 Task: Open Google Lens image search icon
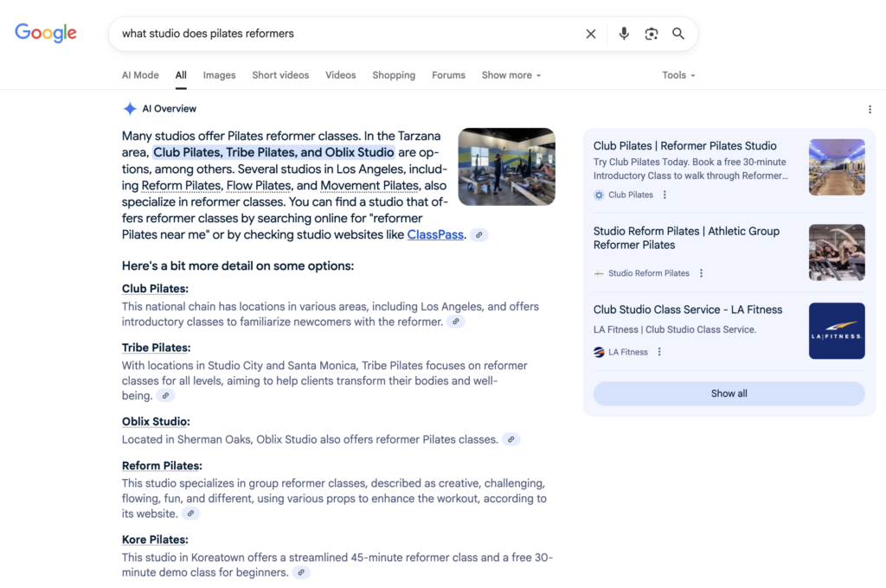coord(651,34)
